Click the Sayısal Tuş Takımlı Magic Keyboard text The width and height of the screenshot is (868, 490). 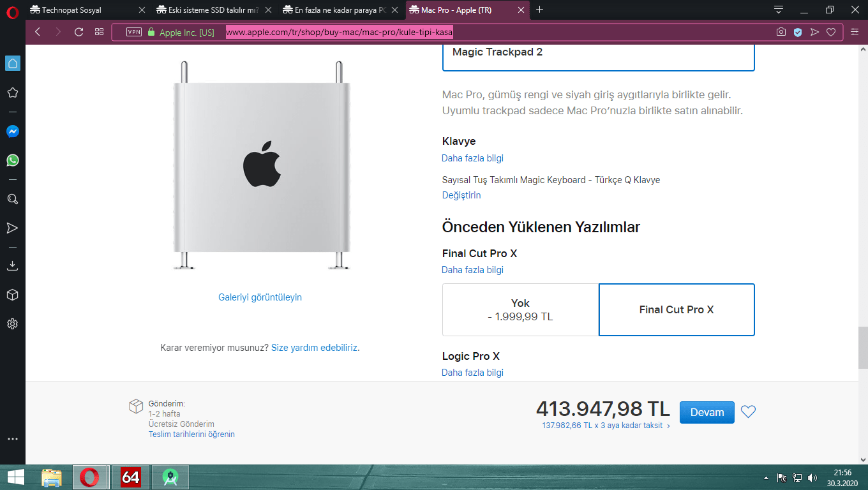[551, 180]
